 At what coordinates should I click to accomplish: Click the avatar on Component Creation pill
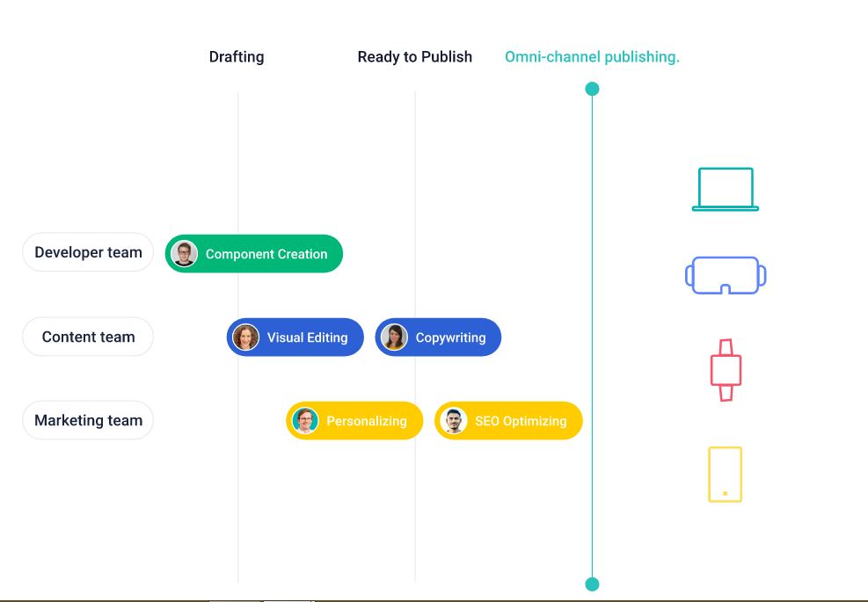pos(185,253)
